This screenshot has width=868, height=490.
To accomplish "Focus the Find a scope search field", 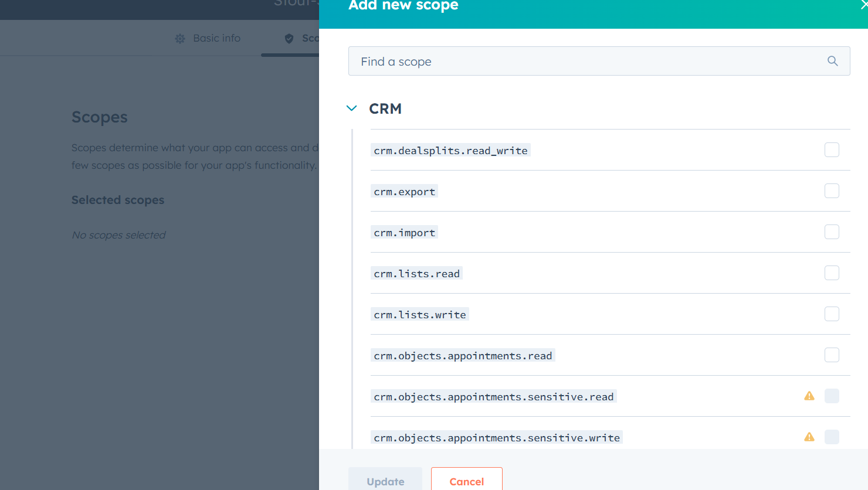I will click(586, 62).
